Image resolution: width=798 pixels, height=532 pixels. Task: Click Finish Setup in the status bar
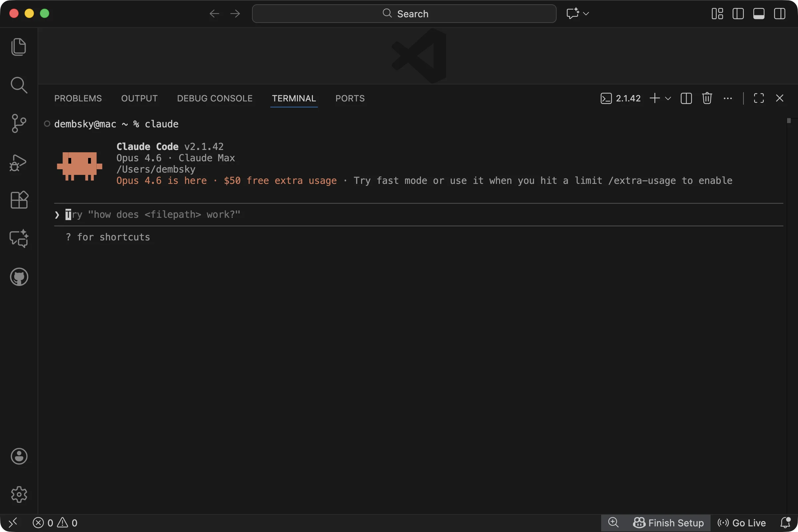point(669,522)
